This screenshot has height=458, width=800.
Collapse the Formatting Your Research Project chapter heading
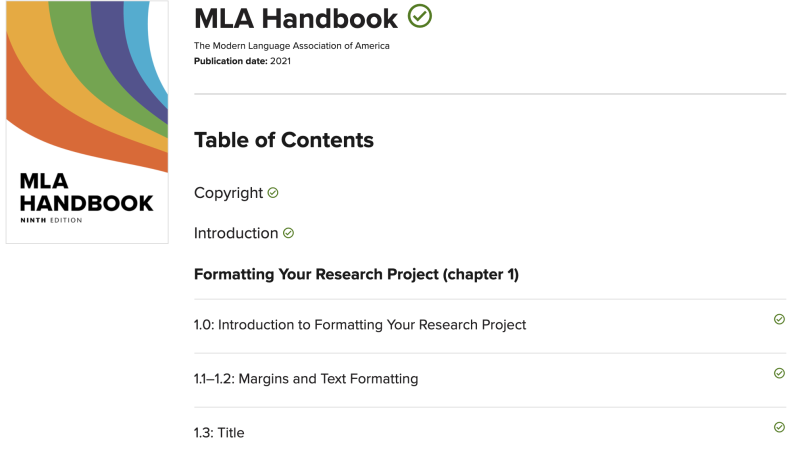(x=356, y=274)
